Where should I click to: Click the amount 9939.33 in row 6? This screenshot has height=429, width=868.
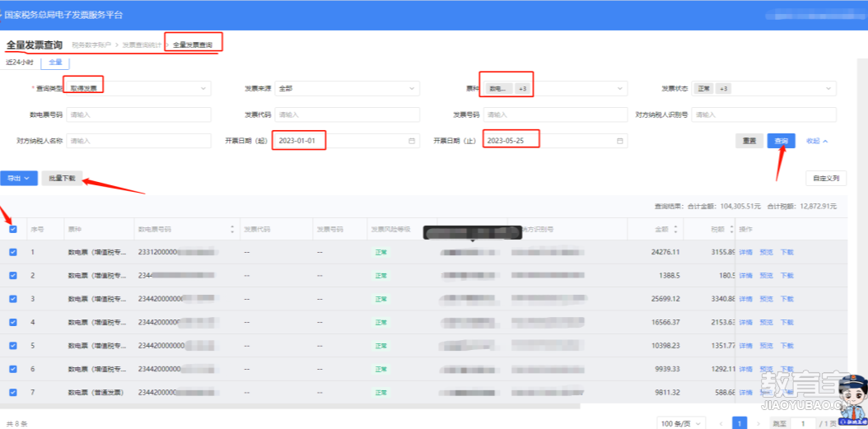[x=668, y=369]
